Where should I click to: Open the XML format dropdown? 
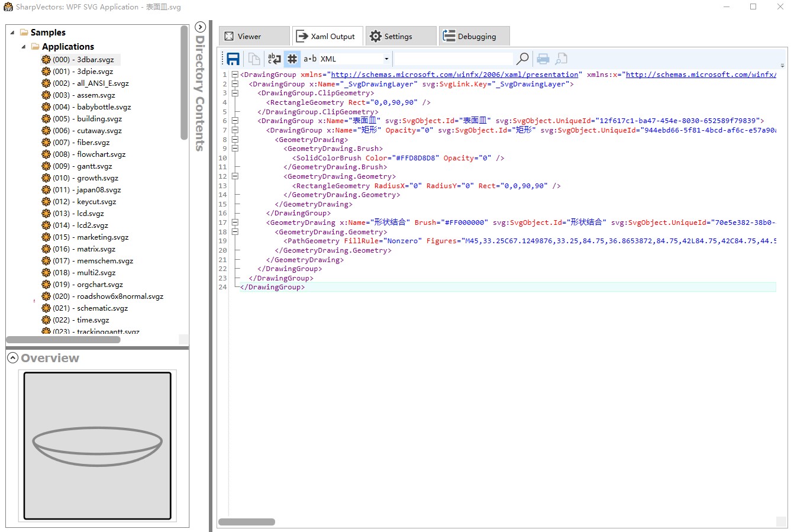point(386,59)
